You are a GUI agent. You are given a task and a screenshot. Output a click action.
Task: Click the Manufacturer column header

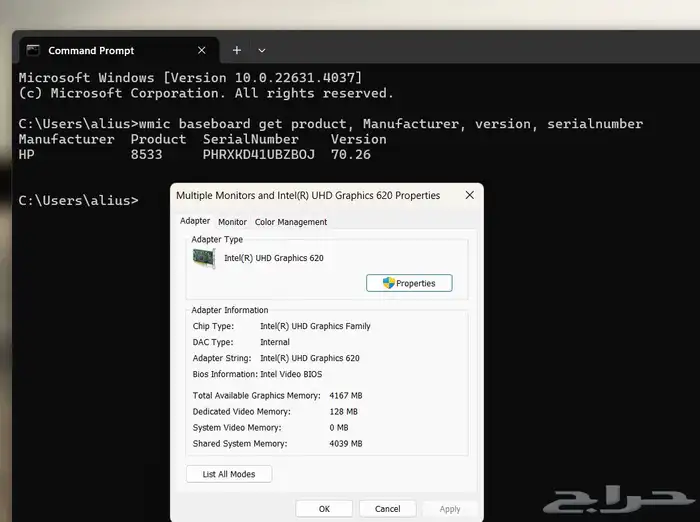pyautogui.click(x=67, y=139)
